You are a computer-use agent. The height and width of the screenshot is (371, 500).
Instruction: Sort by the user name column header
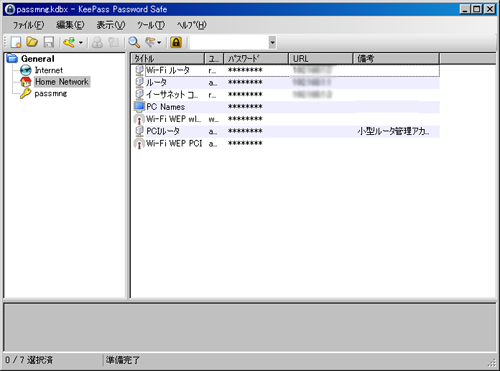(x=214, y=59)
